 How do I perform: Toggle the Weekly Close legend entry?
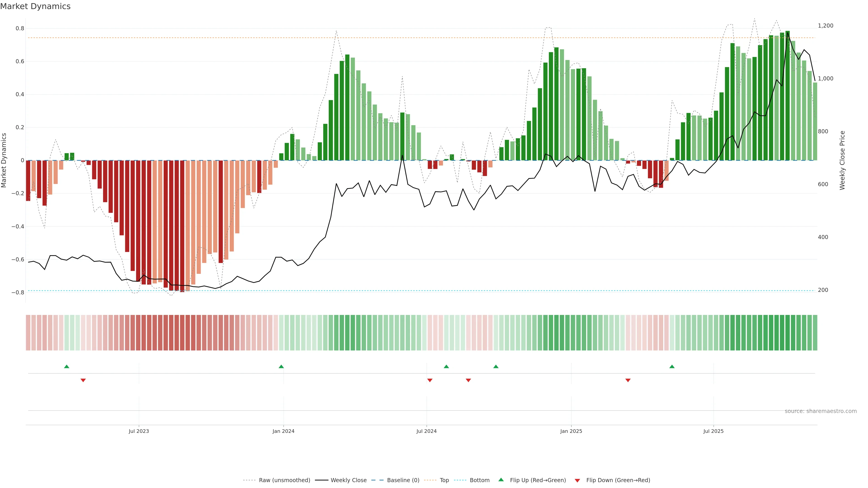point(348,480)
